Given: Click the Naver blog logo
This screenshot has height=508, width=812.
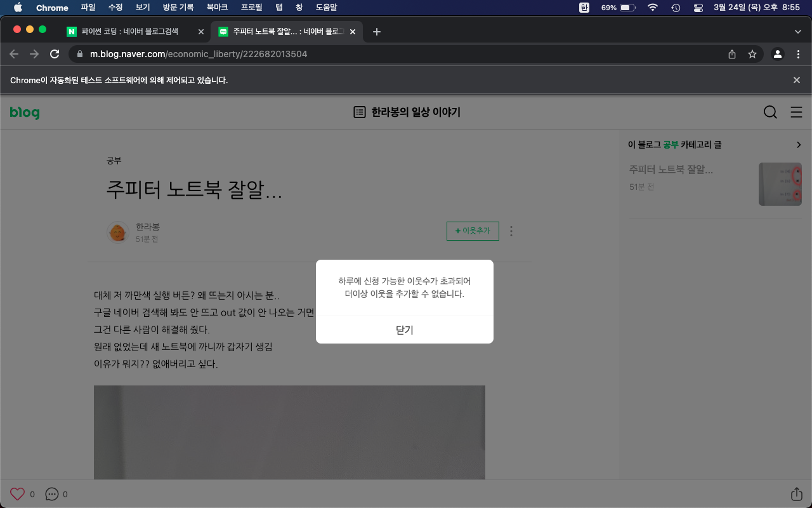Looking at the screenshot, I should [25, 112].
